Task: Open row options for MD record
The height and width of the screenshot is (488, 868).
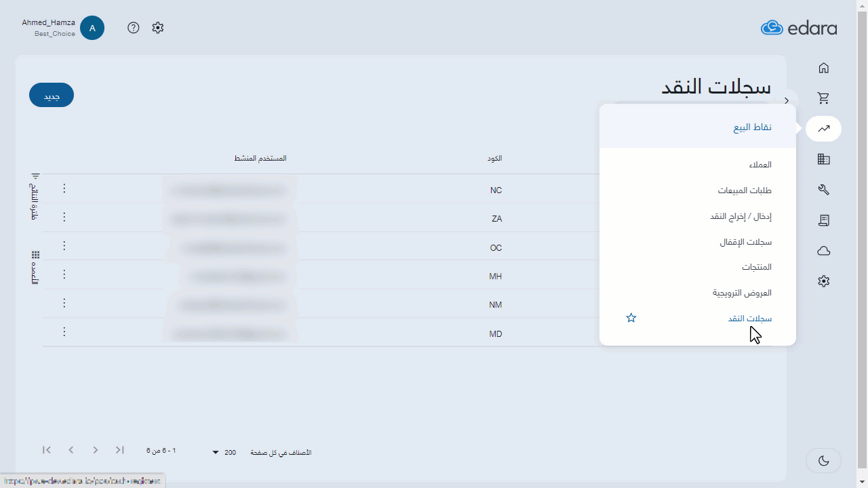Action: tap(64, 331)
